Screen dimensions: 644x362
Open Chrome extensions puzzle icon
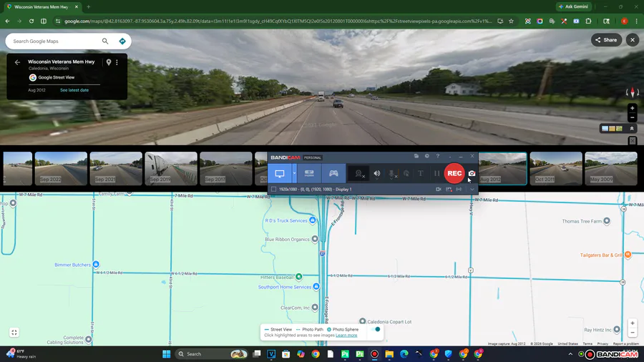click(x=588, y=21)
